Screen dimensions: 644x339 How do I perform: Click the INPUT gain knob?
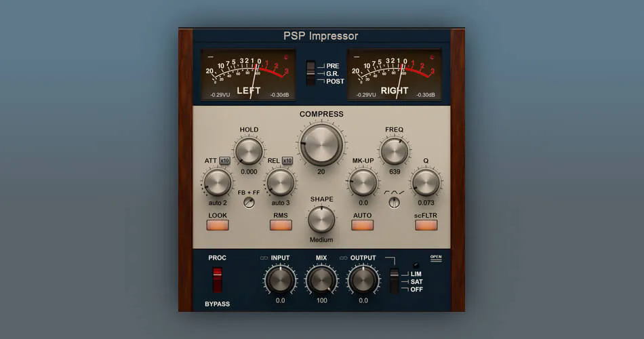(x=280, y=280)
